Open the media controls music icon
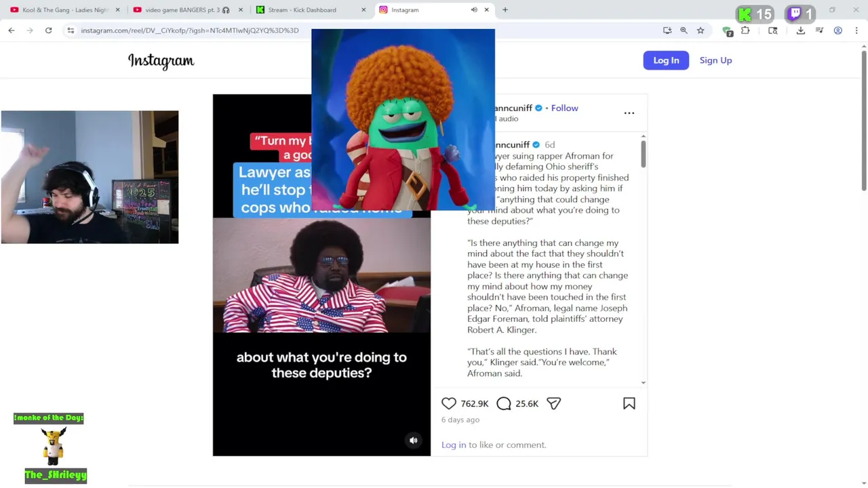This screenshot has height=488, width=868. [819, 30]
